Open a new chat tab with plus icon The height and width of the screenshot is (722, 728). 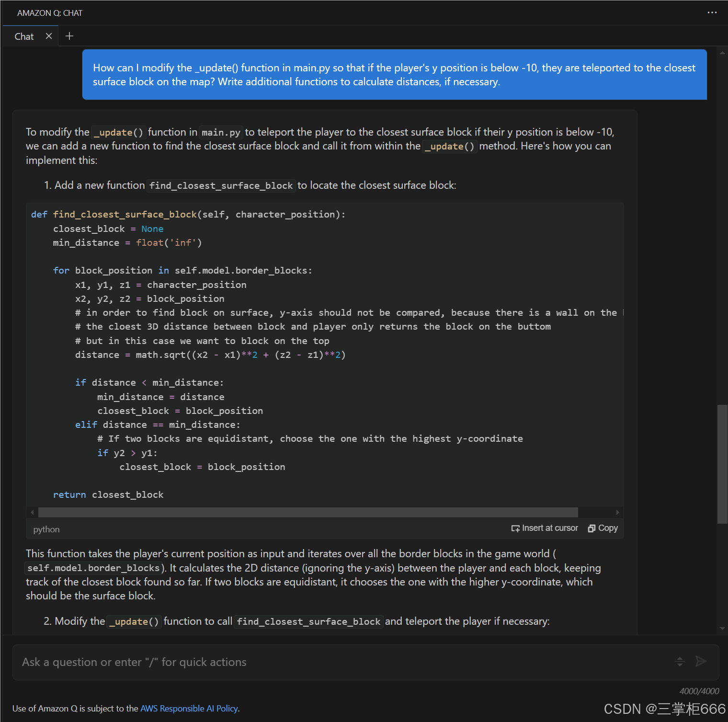69,36
